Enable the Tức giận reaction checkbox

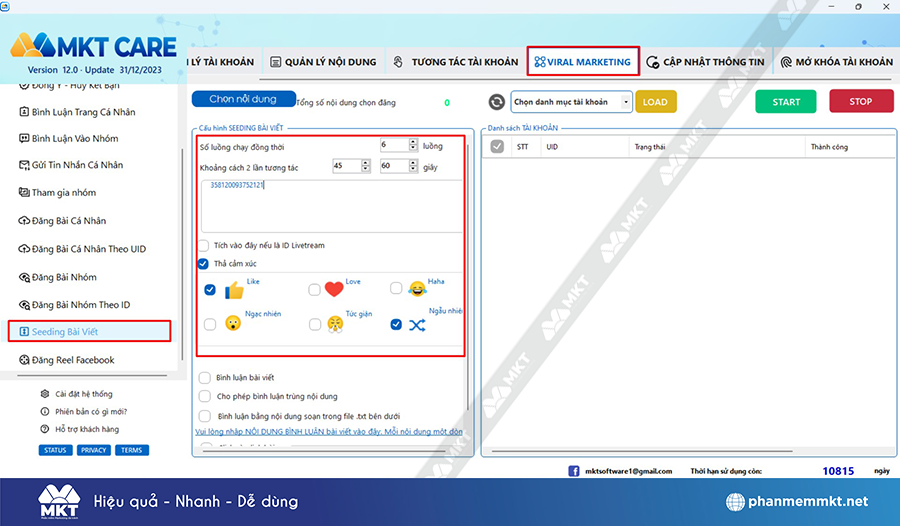point(315,324)
